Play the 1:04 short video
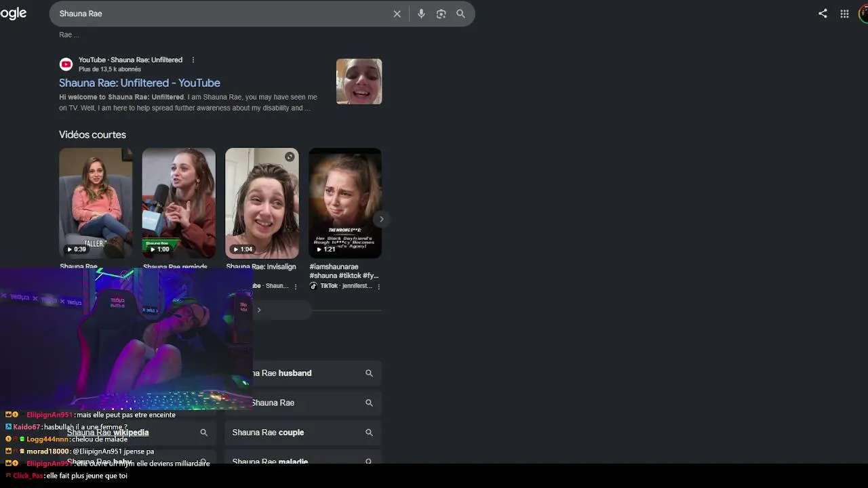Viewport: 868px width, 488px height. coord(262,203)
